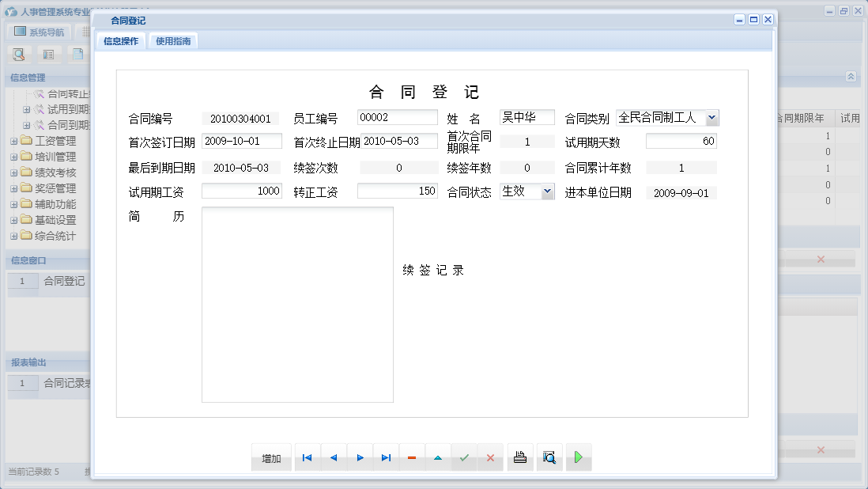The height and width of the screenshot is (489, 868).
Task: Go to next record with blue arrow icon
Action: point(360,457)
